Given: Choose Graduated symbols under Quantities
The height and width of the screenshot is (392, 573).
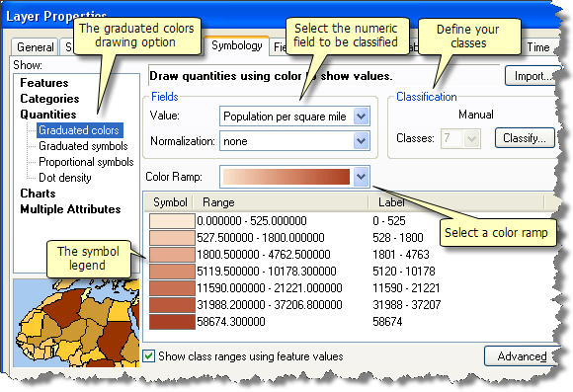Looking at the screenshot, I should coord(83,146).
